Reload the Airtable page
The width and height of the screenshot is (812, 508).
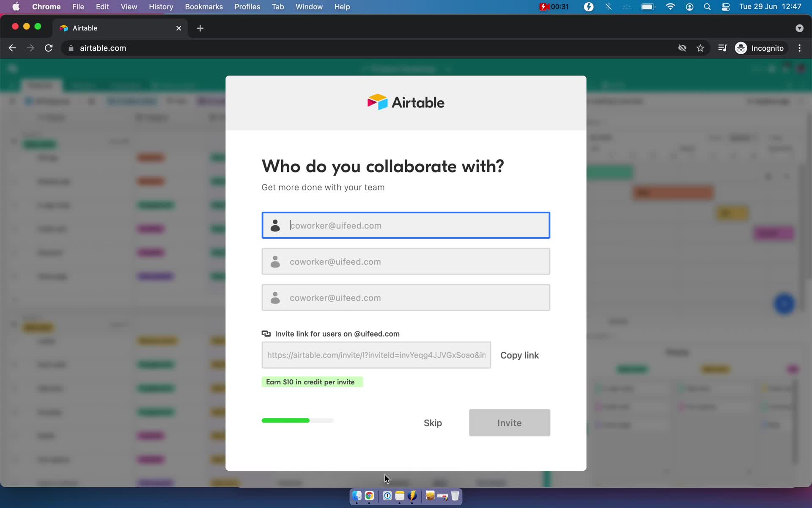click(x=49, y=48)
